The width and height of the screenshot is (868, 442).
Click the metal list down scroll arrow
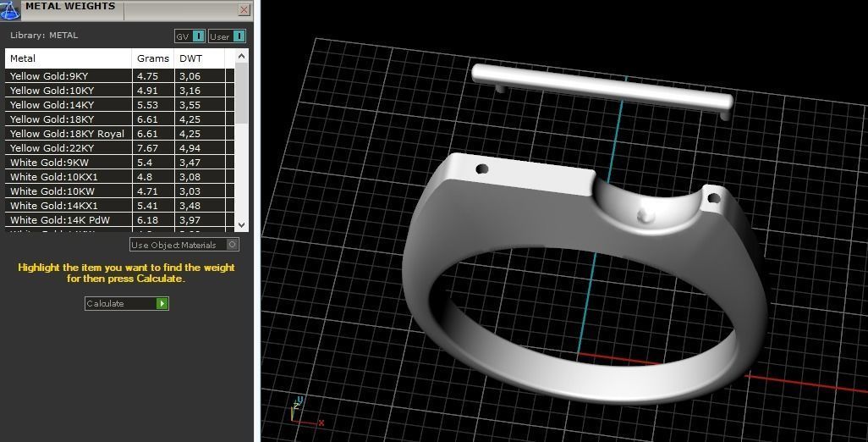[x=241, y=225]
